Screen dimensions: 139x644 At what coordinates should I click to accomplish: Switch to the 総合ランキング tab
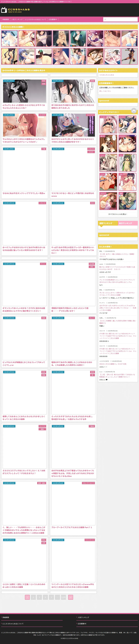(x=128, y=223)
